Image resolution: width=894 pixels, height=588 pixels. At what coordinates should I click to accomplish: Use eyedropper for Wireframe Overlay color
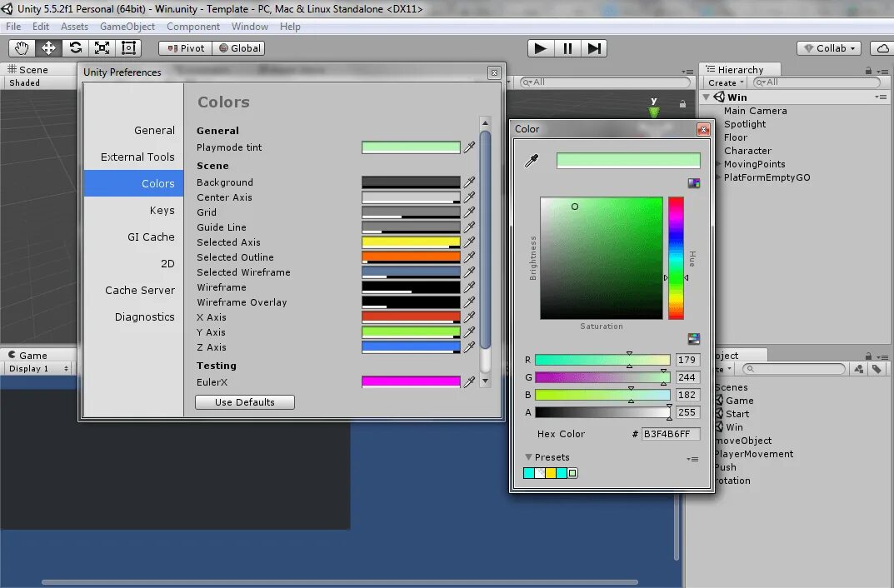469,302
